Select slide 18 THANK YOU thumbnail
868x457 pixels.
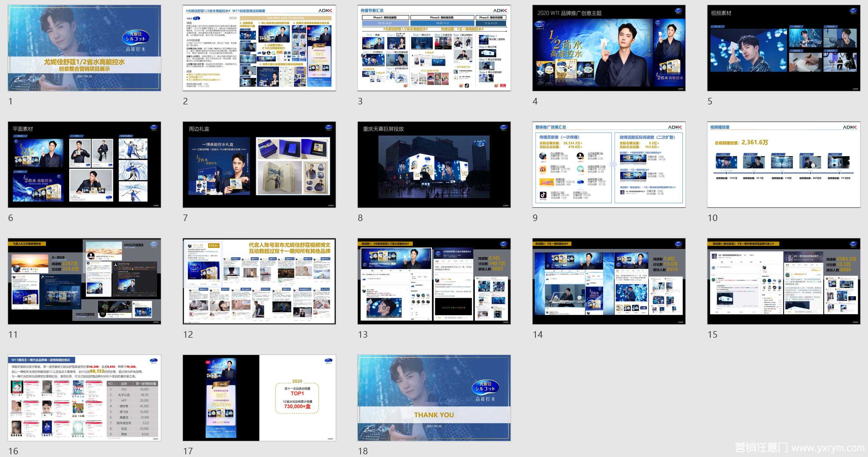(434, 398)
